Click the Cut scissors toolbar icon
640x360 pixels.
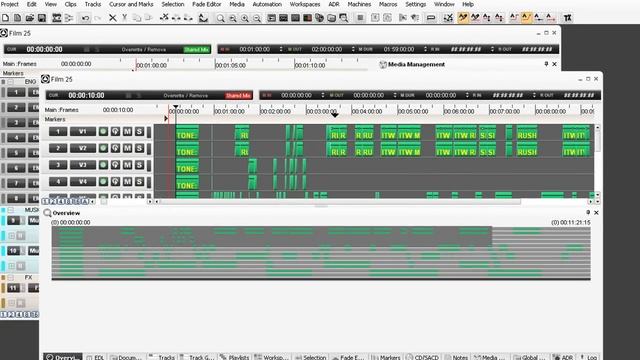(124, 18)
